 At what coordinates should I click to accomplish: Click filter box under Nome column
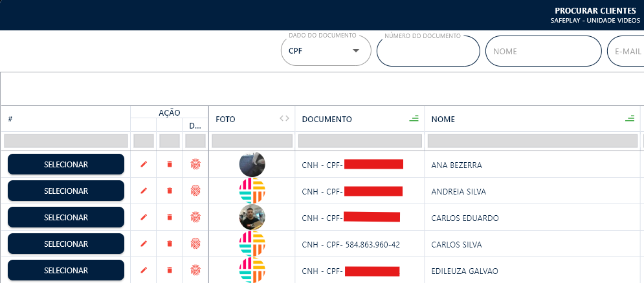tap(532, 141)
